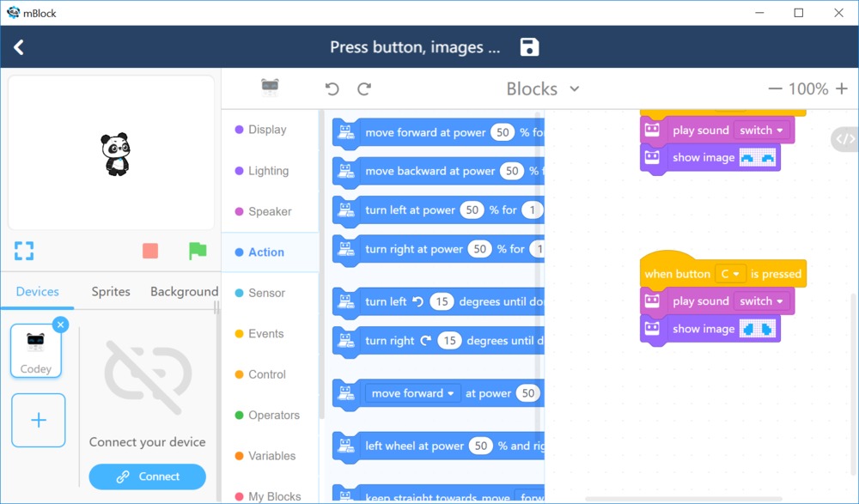Remove the Codey device with the X badge
859x504 pixels.
coord(60,325)
